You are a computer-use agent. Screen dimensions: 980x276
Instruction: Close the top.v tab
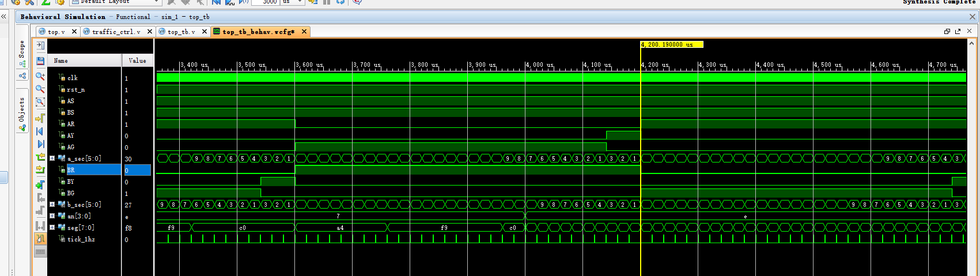click(74, 32)
